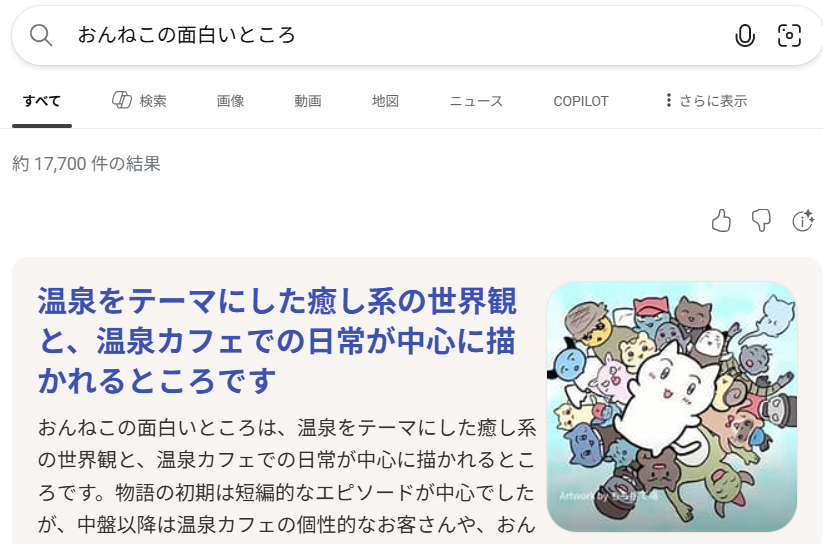
Task: Give the answer a thumbs down
Action: point(761,221)
